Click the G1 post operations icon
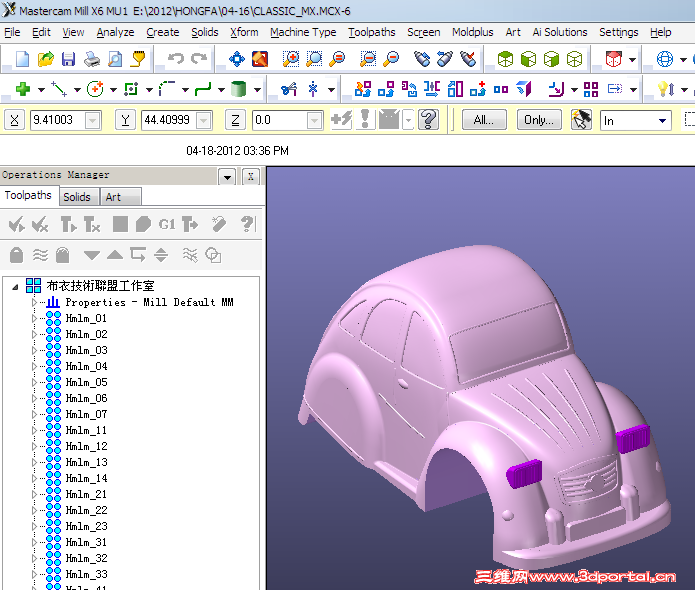This screenshot has height=590, width=695. tap(167, 224)
